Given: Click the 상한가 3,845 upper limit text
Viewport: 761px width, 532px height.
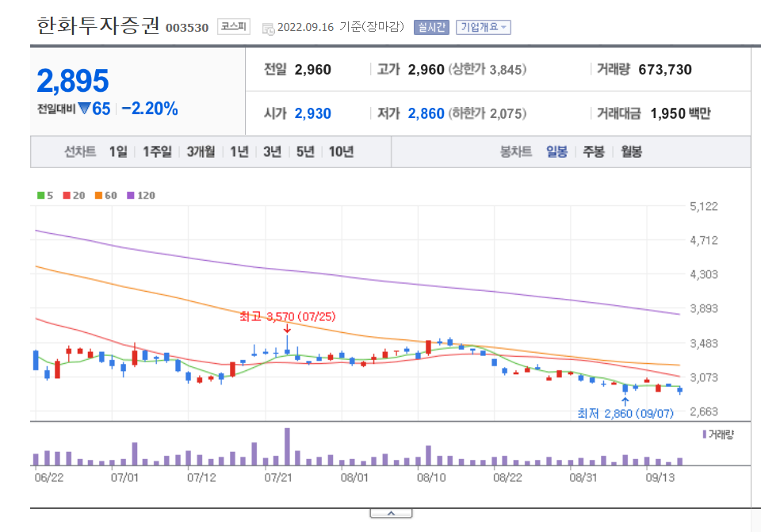Looking at the screenshot, I should 488,70.
